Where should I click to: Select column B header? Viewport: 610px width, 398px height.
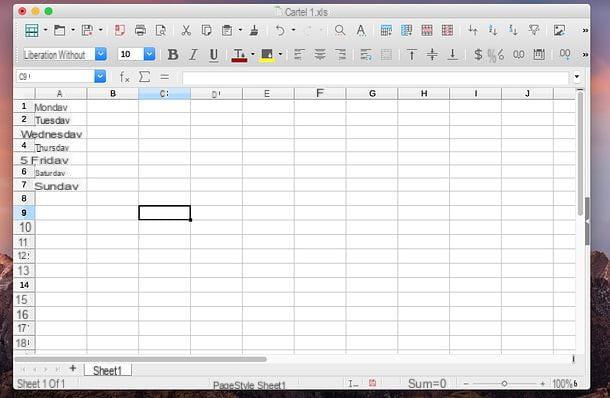tap(113, 93)
